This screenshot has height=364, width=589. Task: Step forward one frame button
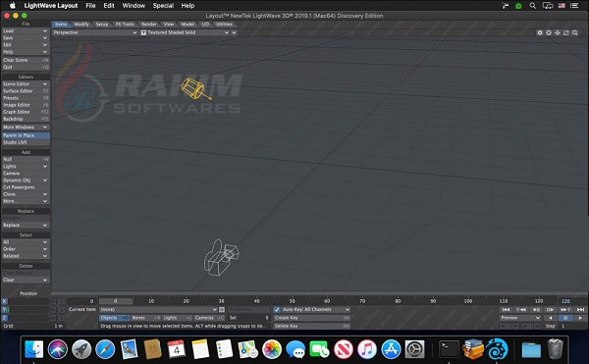coord(550,310)
